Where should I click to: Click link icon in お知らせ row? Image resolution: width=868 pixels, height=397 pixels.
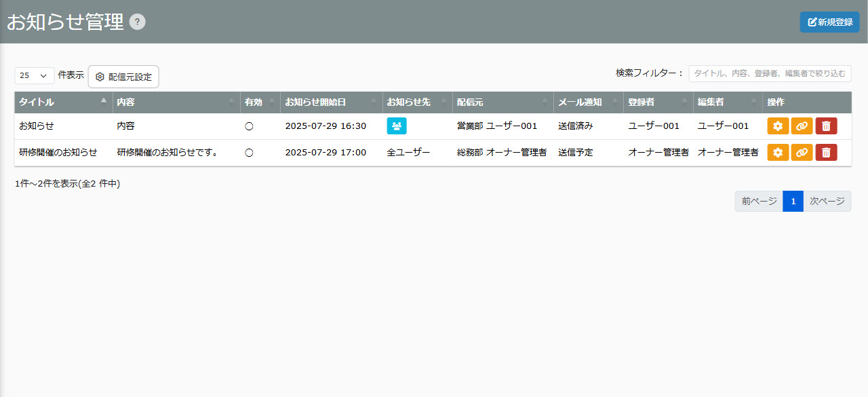(x=802, y=126)
